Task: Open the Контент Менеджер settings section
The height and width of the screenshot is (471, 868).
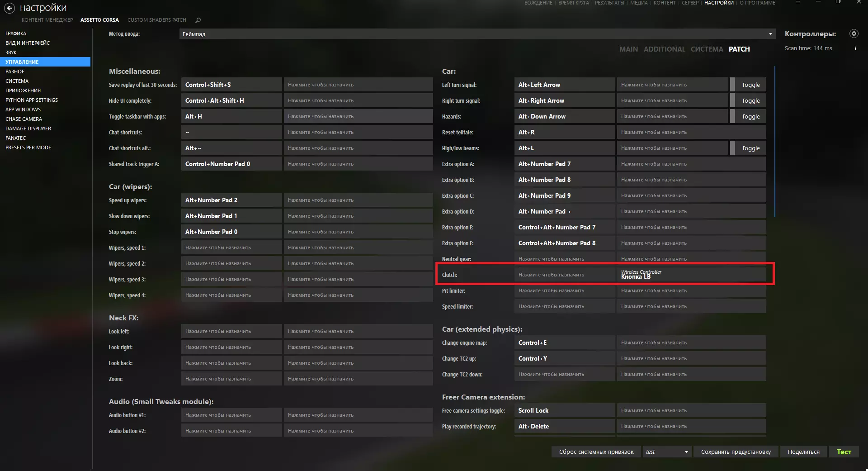Action: tap(47, 20)
